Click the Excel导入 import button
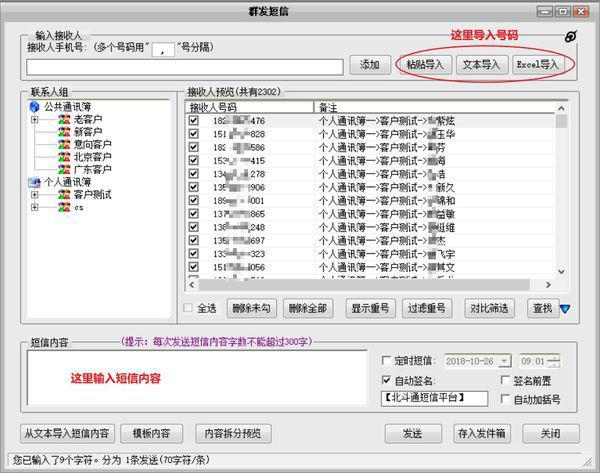 coord(539,65)
